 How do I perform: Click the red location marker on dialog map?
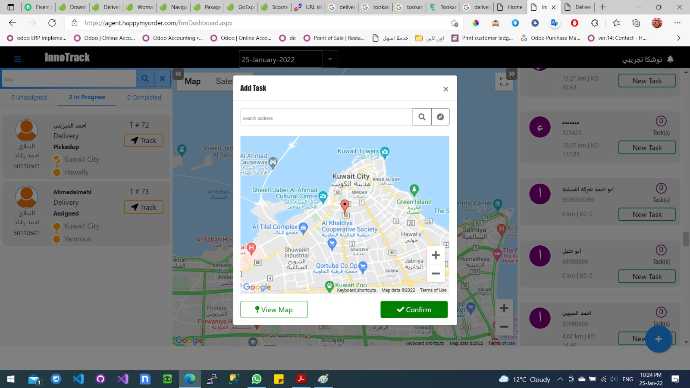345,206
